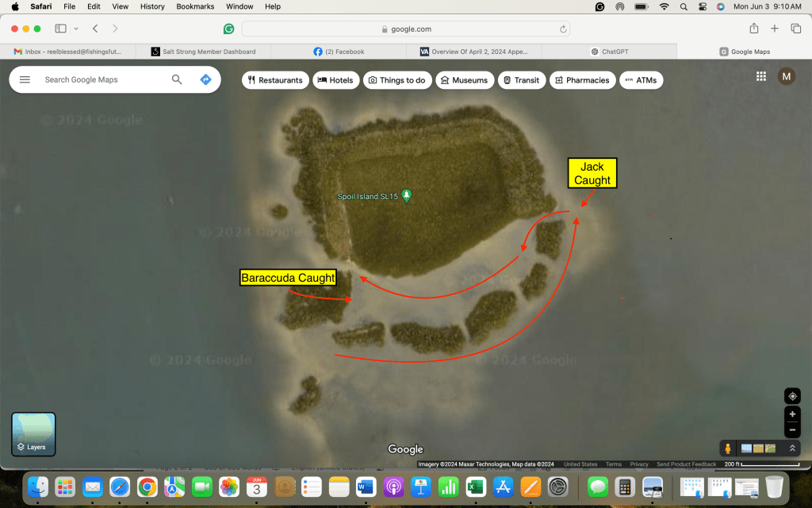Toggle the Layers map view tile
Image resolution: width=812 pixels, height=508 pixels.
pos(33,434)
